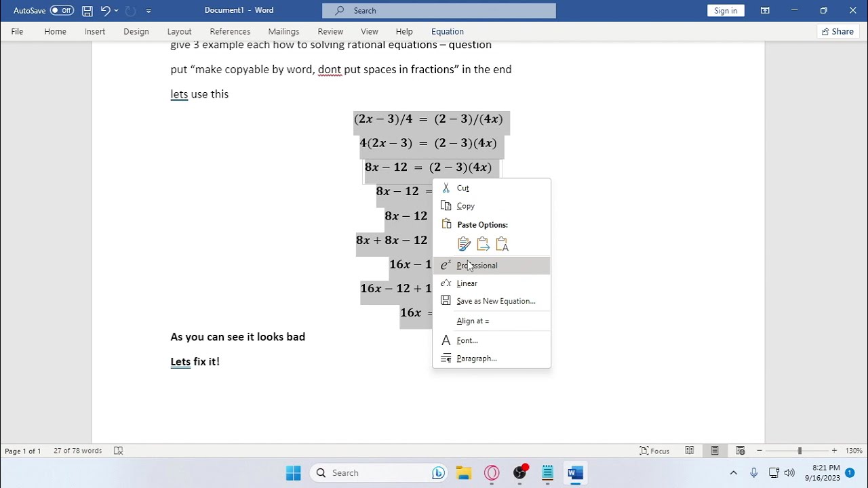The height and width of the screenshot is (488, 868).
Task: Click the volume speaker tray icon
Action: click(789, 473)
